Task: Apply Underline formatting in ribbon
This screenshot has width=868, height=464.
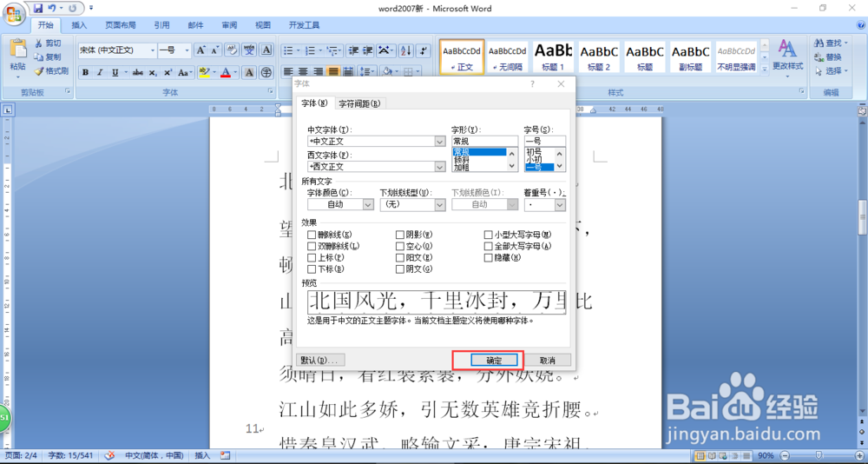Action: click(x=115, y=73)
